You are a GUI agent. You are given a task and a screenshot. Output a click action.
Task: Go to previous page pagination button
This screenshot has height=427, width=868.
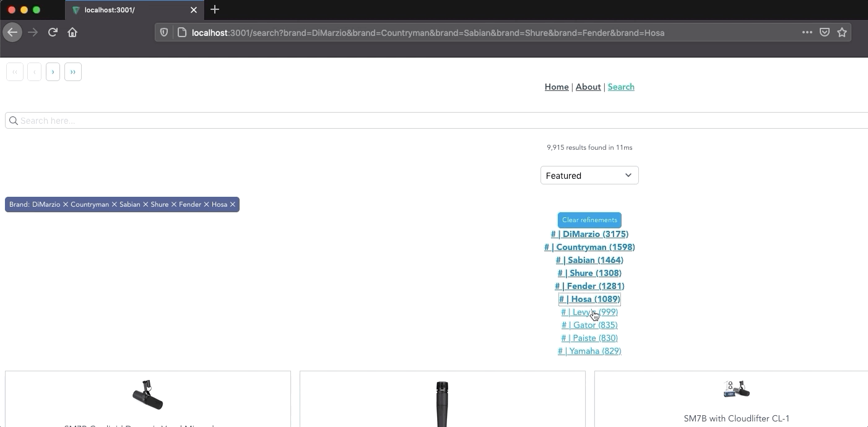35,72
